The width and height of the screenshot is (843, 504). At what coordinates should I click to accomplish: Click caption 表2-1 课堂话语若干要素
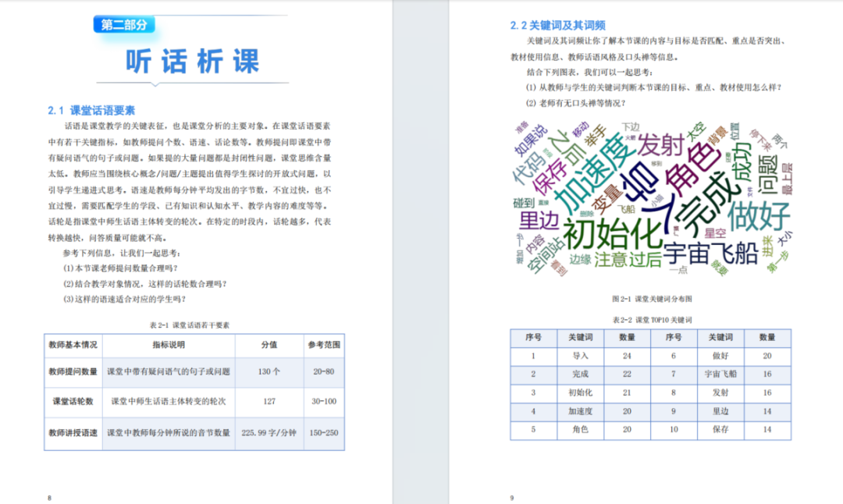click(189, 325)
